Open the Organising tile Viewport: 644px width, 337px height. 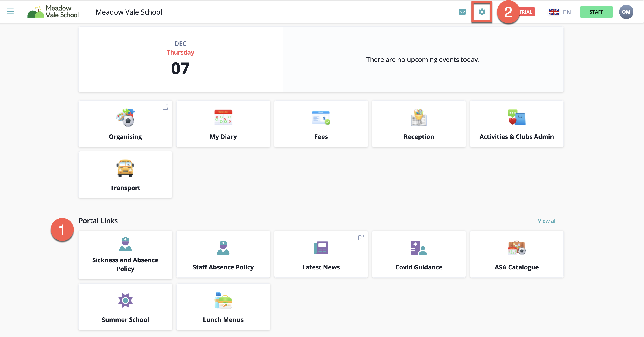(x=125, y=124)
